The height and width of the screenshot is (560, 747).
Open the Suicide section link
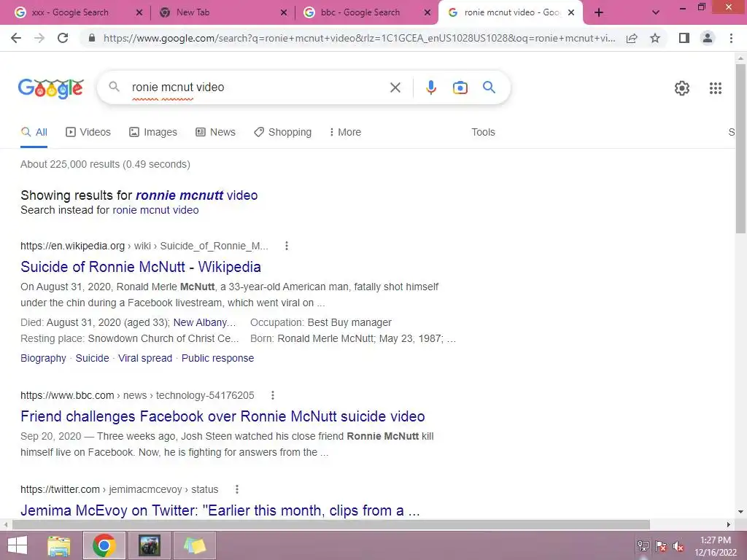click(x=93, y=359)
